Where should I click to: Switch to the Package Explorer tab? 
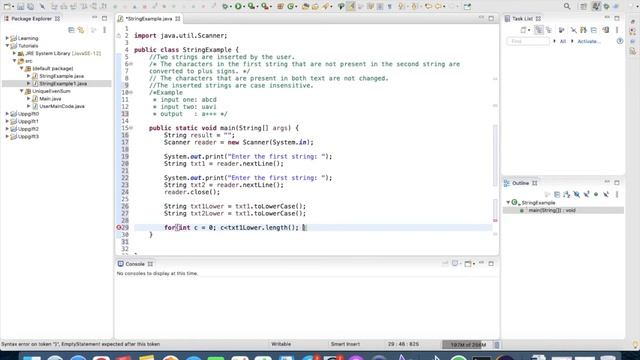point(31,18)
